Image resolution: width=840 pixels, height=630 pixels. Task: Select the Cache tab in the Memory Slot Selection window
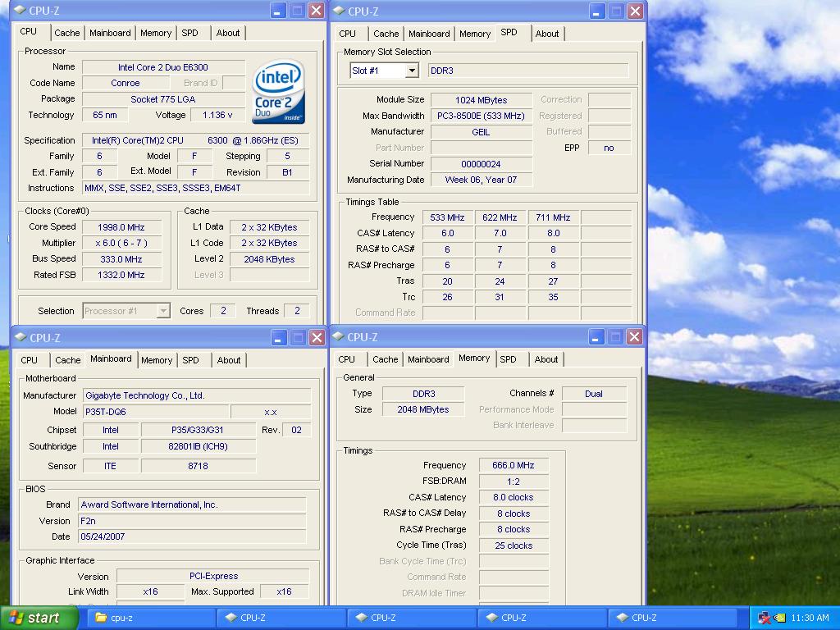(x=386, y=34)
